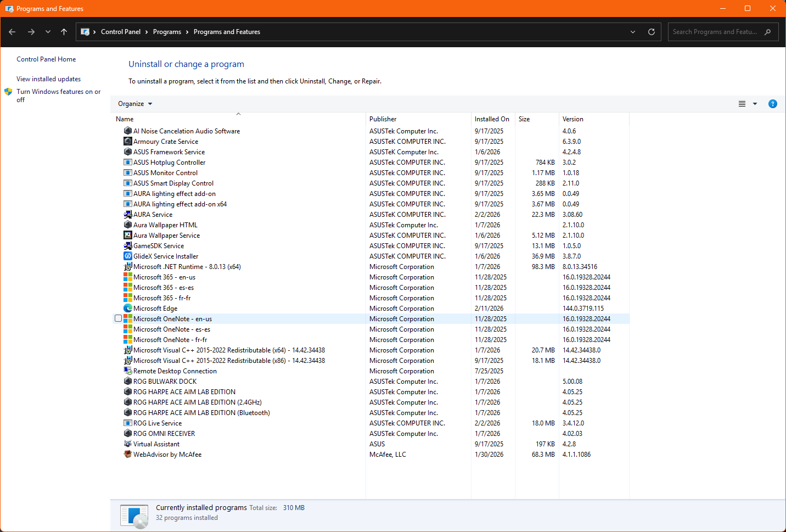Click the Back navigation arrow
The image size is (786, 532).
12,32
